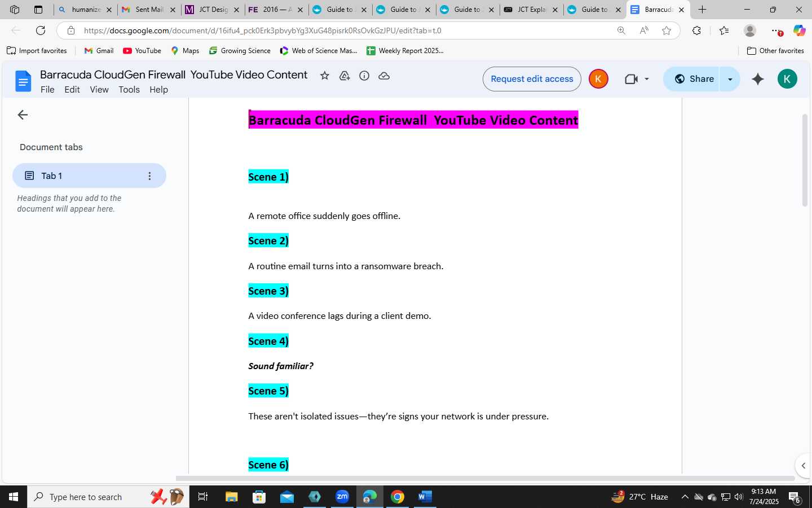
Task: Open Word from the taskbar
Action: pos(425,497)
